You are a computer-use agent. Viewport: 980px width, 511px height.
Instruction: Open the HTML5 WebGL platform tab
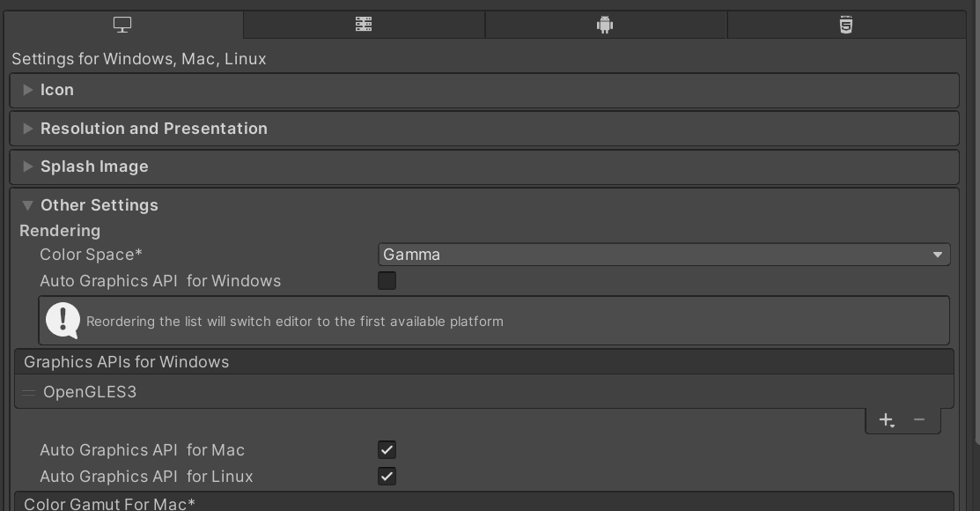click(846, 25)
